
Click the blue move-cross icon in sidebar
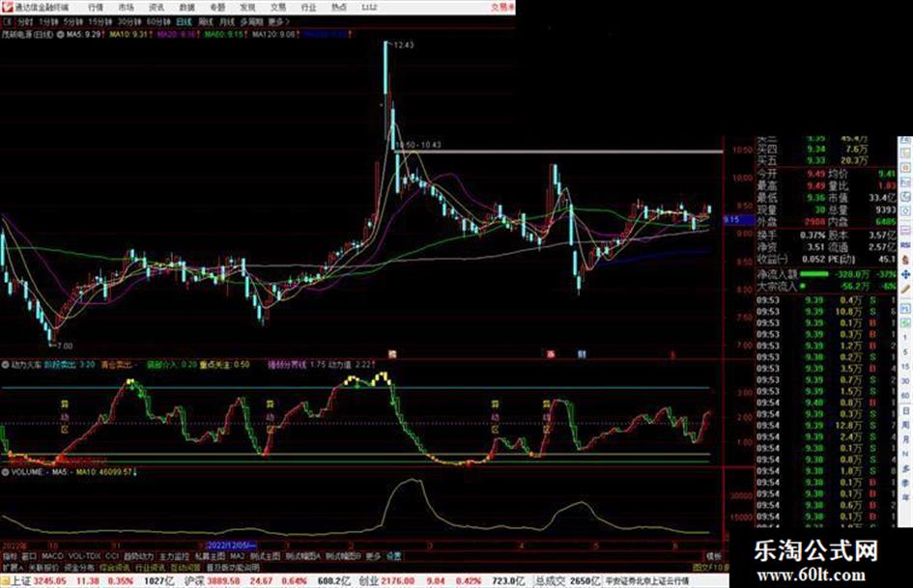click(905, 274)
